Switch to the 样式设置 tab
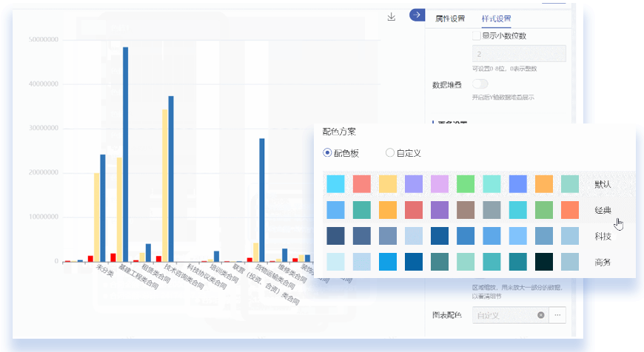644x352 pixels. (x=496, y=19)
